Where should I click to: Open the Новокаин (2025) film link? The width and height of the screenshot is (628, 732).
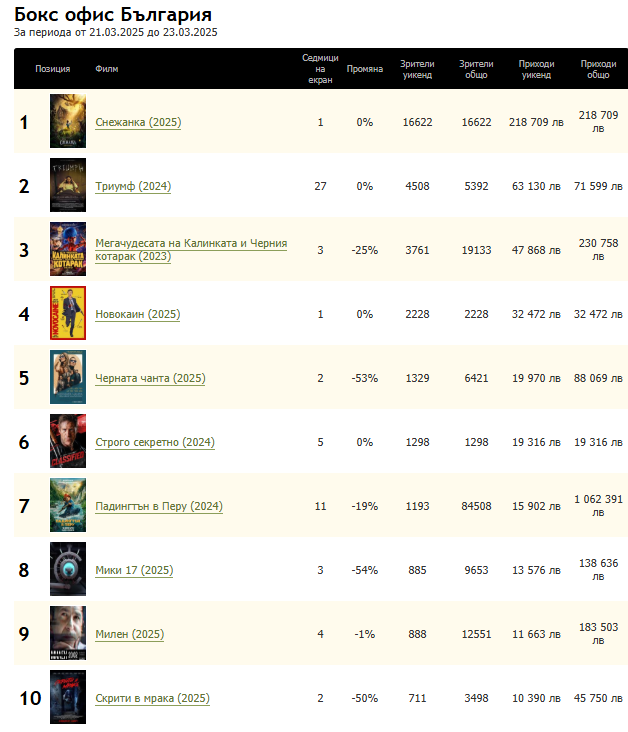[137, 314]
